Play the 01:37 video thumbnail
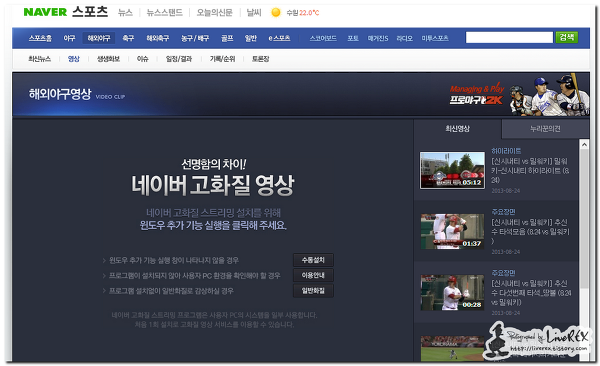The image size is (600, 366). pyautogui.click(x=452, y=232)
